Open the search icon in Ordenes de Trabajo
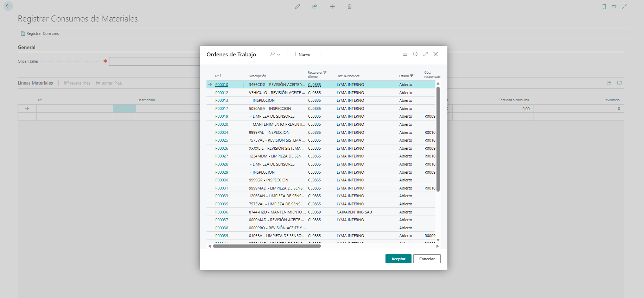Screen dimensions: 644x298 click(x=272, y=54)
